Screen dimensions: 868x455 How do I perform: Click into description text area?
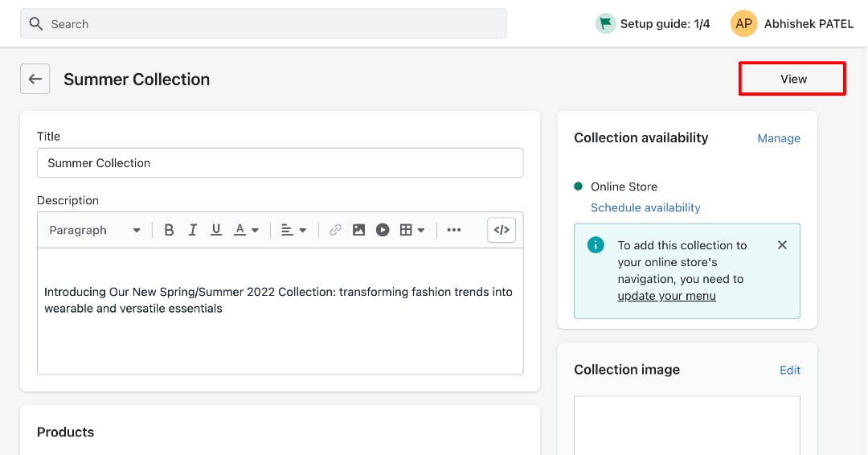(x=280, y=311)
